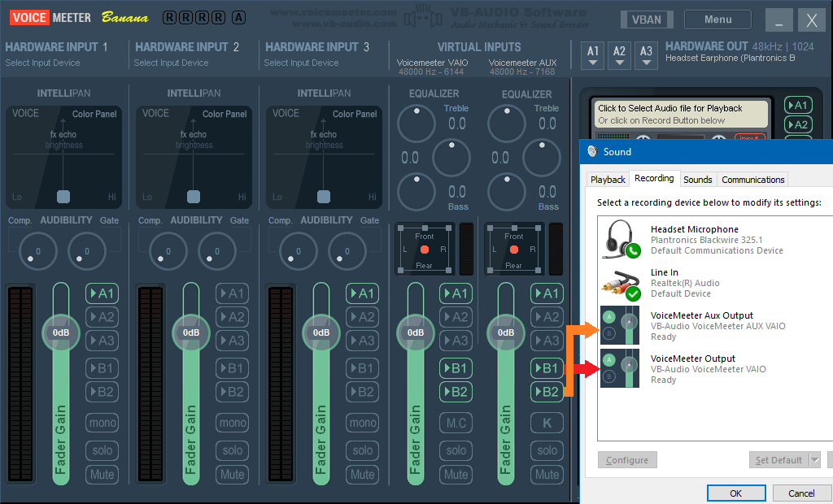The width and height of the screenshot is (833, 504).
Task: Click the VoiceMeeter Output device icon
Action: 619,368
